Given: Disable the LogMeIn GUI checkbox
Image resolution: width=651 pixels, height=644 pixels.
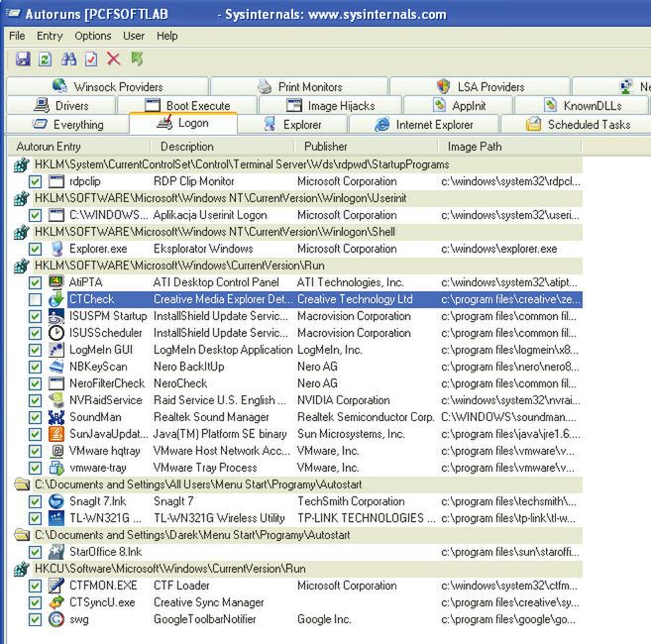Looking at the screenshot, I should [x=35, y=350].
